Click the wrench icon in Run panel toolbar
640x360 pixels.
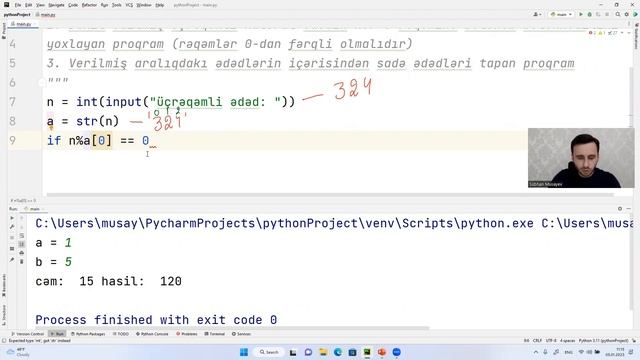[x=12, y=227]
